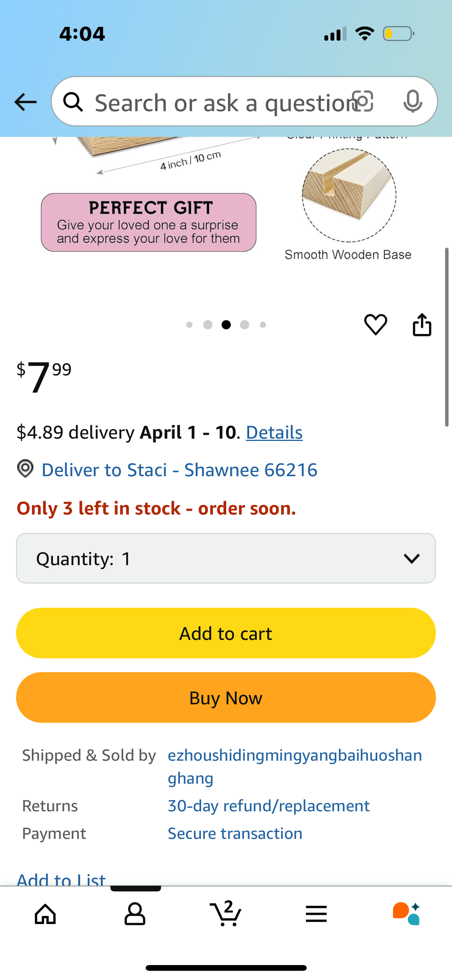Open the hamburger menu icon

click(316, 914)
